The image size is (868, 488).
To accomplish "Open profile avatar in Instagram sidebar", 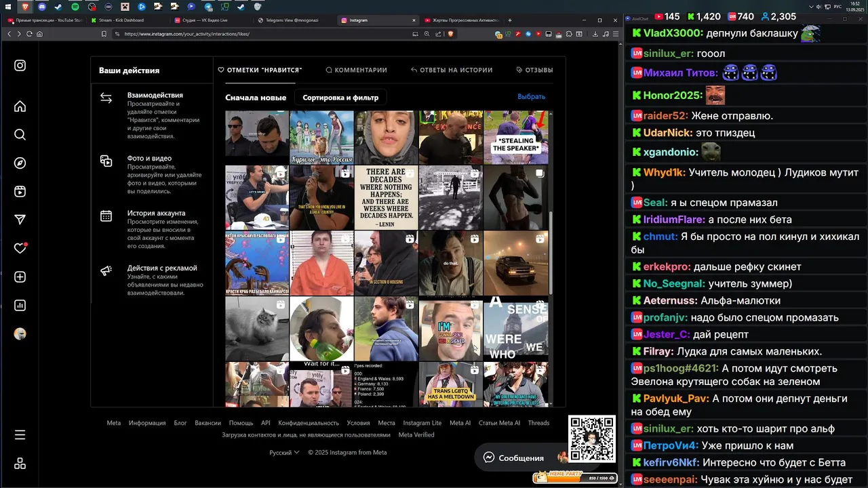I will click(x=20, y=334).
